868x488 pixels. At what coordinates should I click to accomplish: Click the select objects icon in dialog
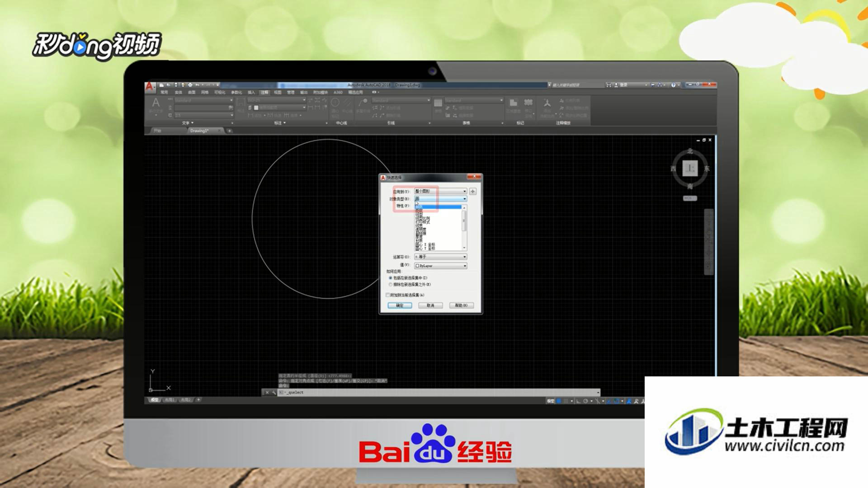coord(473,192)
